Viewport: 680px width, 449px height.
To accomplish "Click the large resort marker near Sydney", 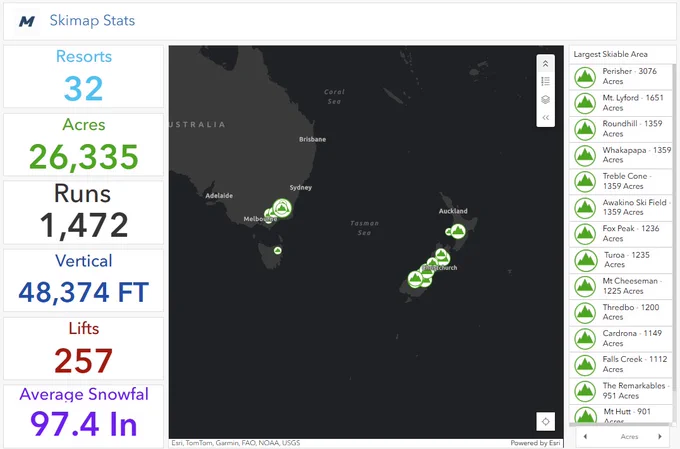I will pos(282,208).
